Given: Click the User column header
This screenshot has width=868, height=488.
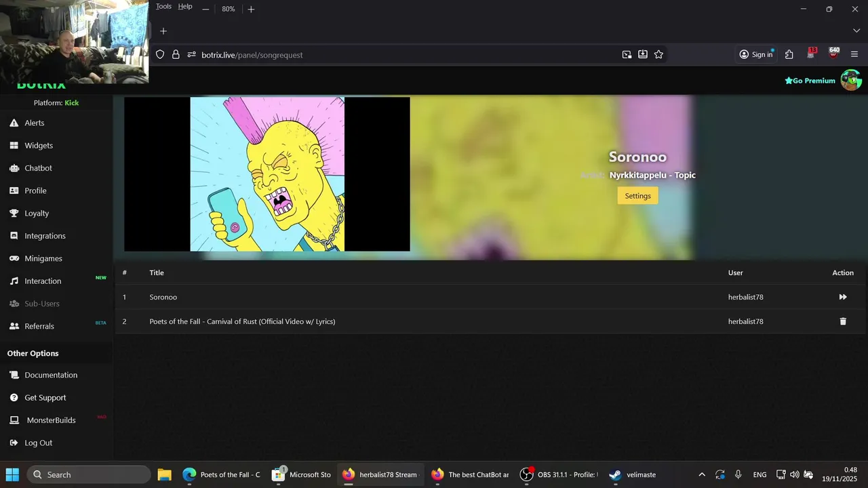Looking at the screenshot, I should point(736,272).
